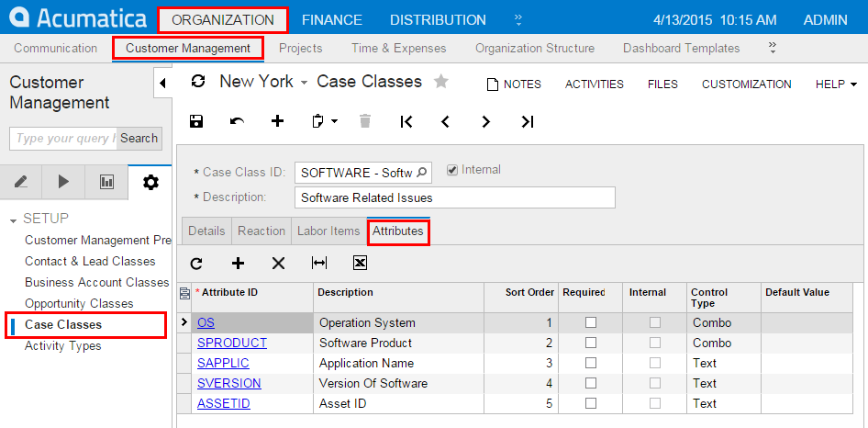Click the Search button
This screenshot has height=428, width=868.
[x=139, y=139]
